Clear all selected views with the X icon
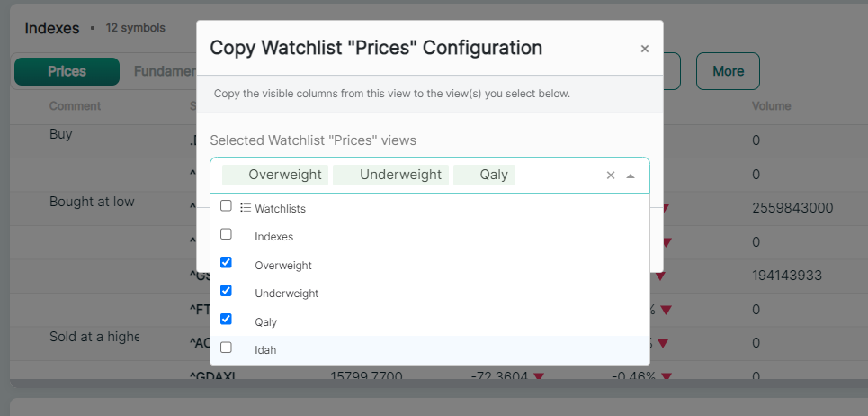This screenshot has width=868, height=416. (611, 176)
